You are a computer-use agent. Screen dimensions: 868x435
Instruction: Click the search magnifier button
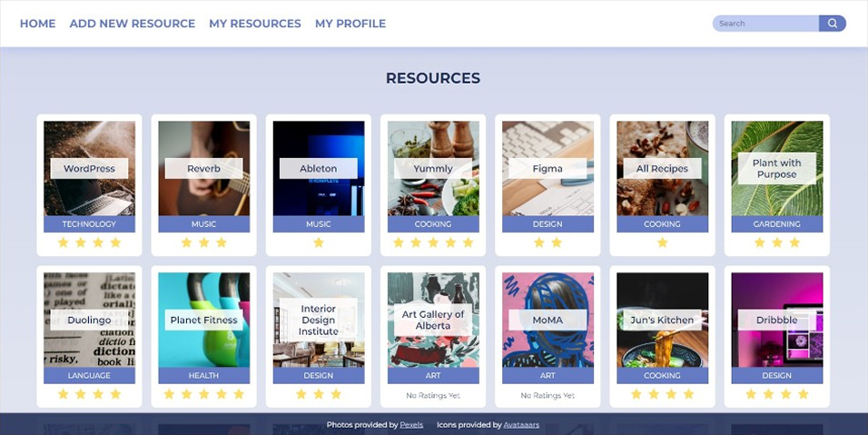(832, 24)
